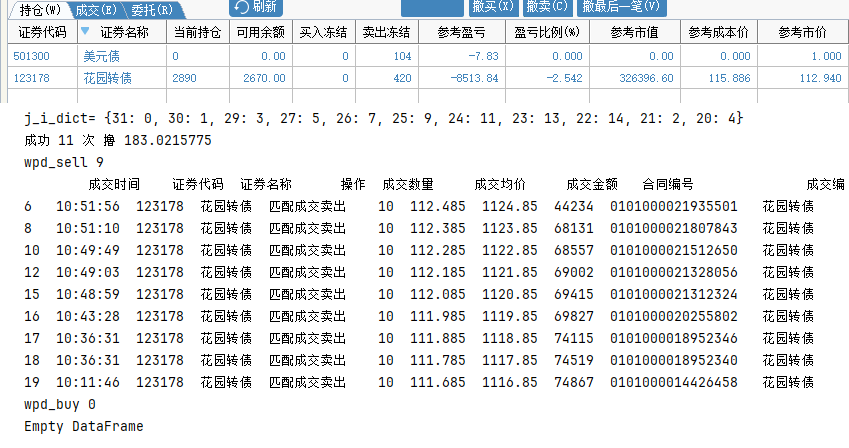Select security code 501300 in holdings

point(31,56)
